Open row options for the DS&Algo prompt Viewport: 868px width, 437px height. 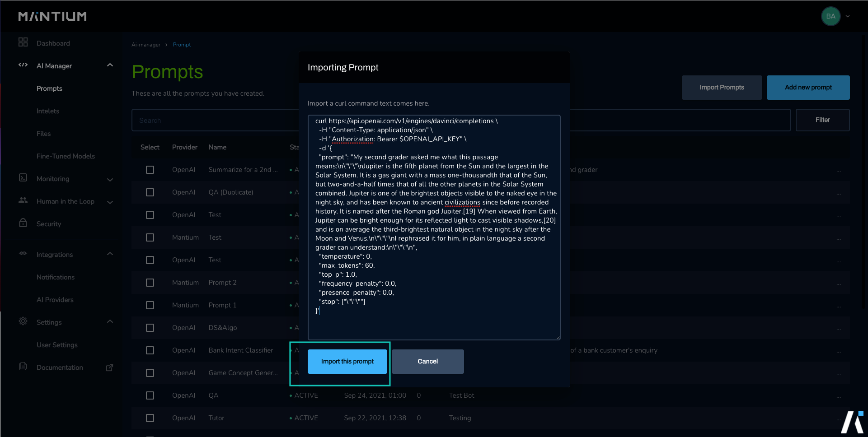(839, 329)
